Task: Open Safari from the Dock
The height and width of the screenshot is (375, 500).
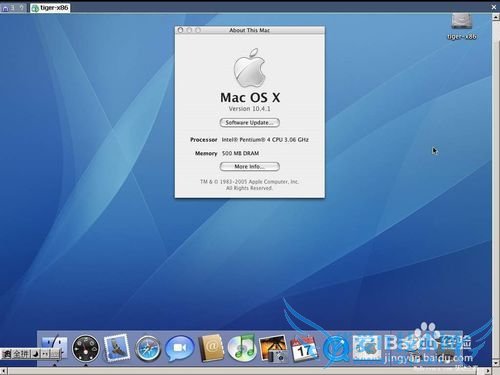Action: tap(148, 349)
